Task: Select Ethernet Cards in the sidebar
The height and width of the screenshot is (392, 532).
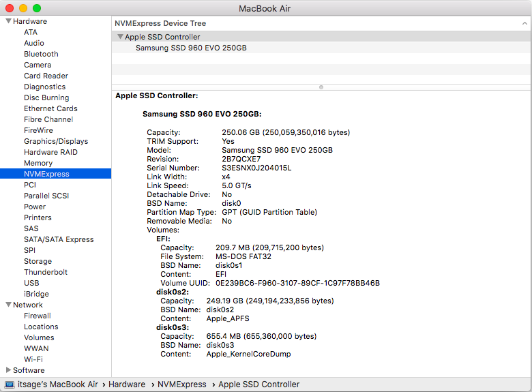Action: pyautogui.click(x=50, y=108)
